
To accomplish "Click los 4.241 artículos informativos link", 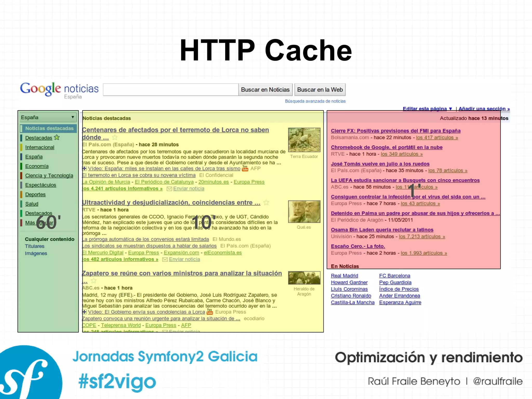I will (x=122, y=189).
